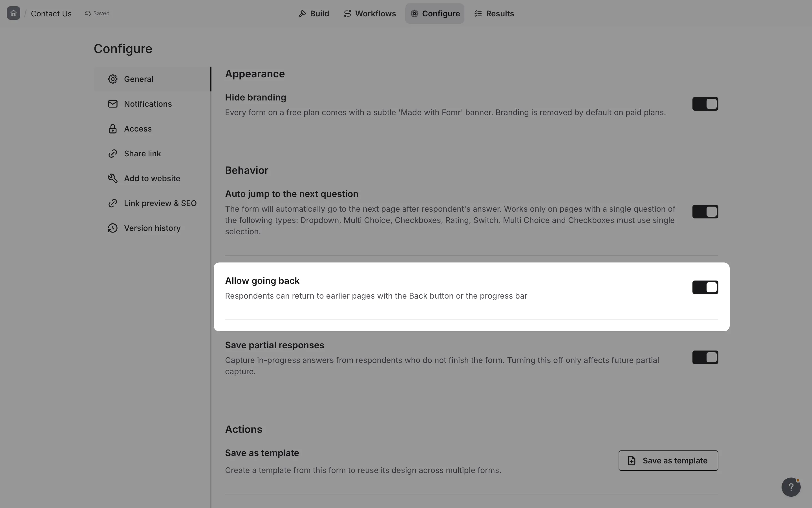View the Results tab
812x508 pixels.
click(494, 14)
